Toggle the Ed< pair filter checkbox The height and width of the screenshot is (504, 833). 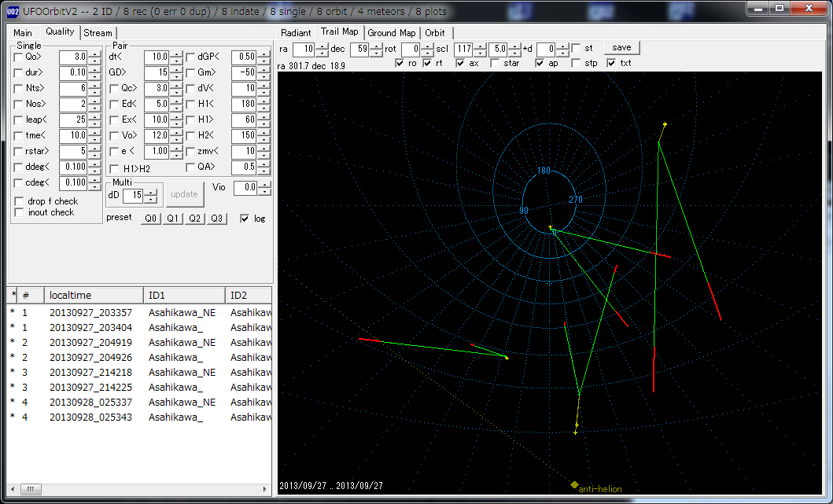114,104
